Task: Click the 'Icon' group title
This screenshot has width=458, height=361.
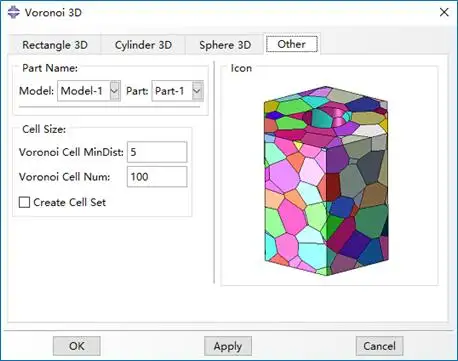Action: [x=241, y=68]
